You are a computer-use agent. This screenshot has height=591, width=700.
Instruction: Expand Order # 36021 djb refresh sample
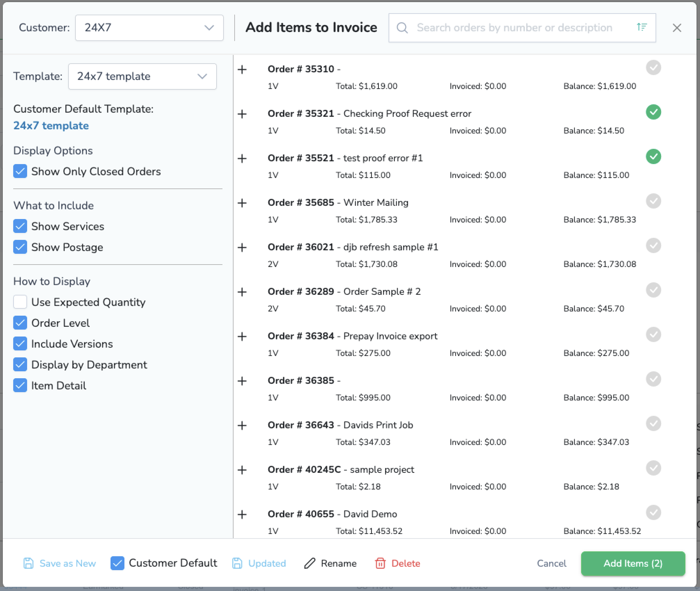click(x=242, y=248)
